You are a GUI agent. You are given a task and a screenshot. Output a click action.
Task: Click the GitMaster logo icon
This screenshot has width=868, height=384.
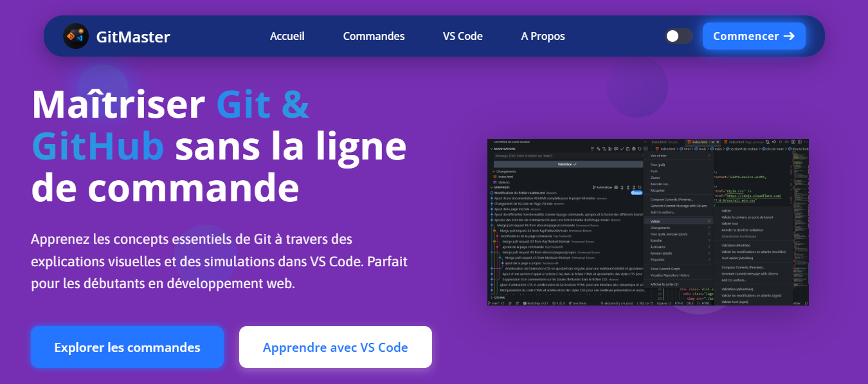click(x=76, y=36)
